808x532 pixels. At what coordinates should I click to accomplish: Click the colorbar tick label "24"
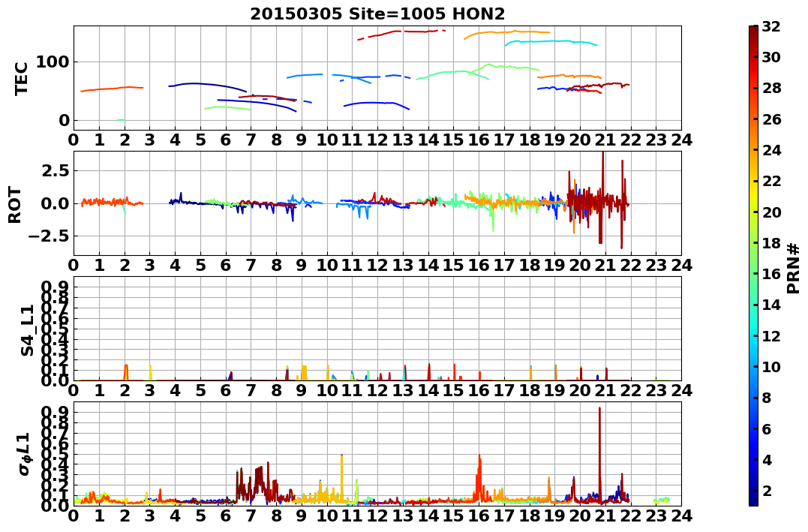771,150
